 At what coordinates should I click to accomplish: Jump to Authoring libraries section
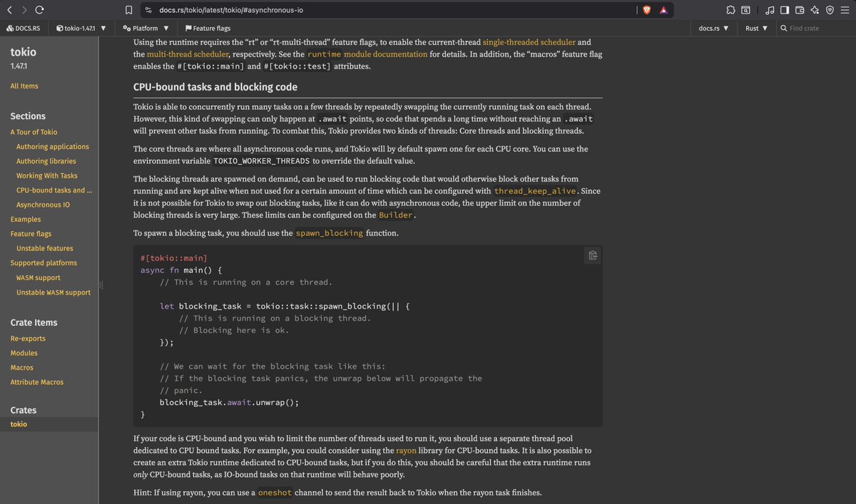coord(46,161)
